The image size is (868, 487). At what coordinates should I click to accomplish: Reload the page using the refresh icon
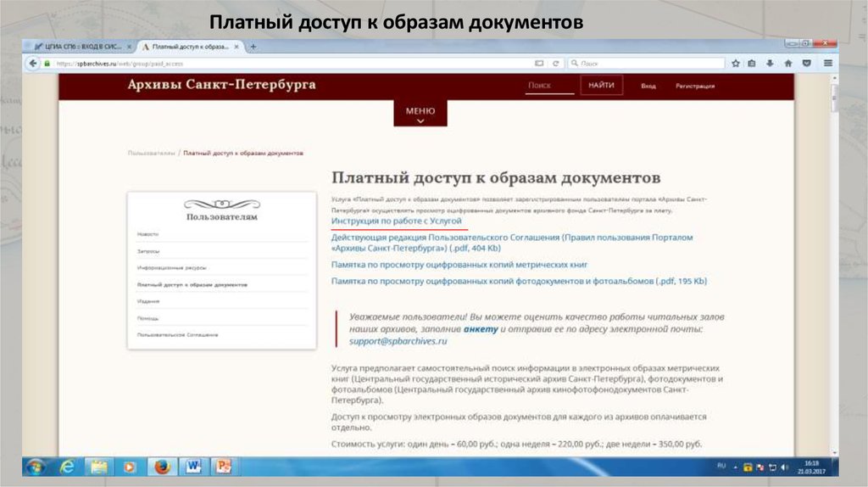point(556,64)
